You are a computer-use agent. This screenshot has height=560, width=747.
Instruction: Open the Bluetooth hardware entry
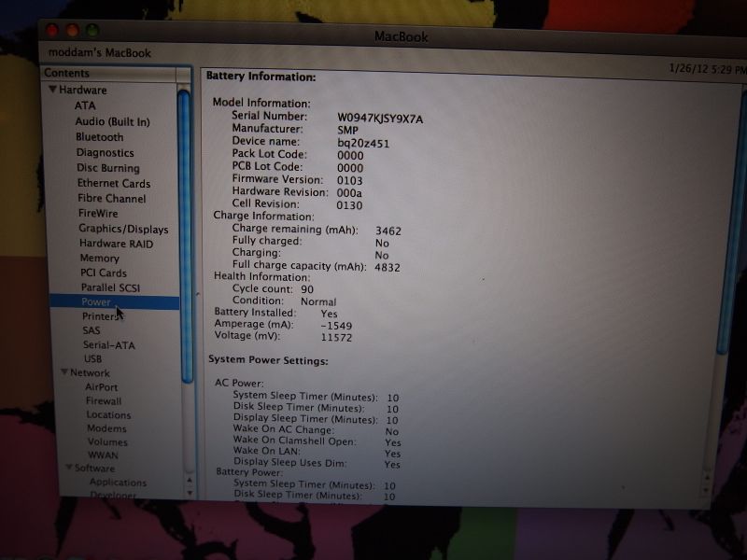(x=100, y=137)
